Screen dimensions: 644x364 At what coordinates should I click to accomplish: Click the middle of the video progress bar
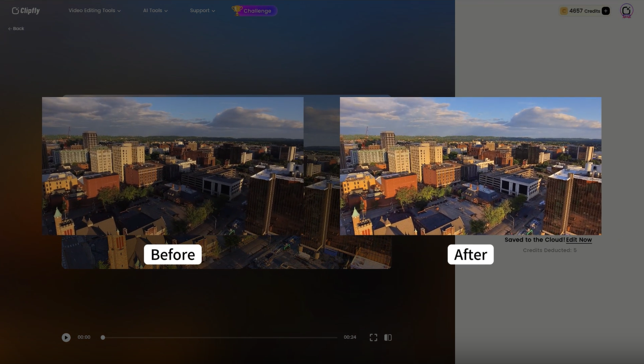tap(220, 337)
